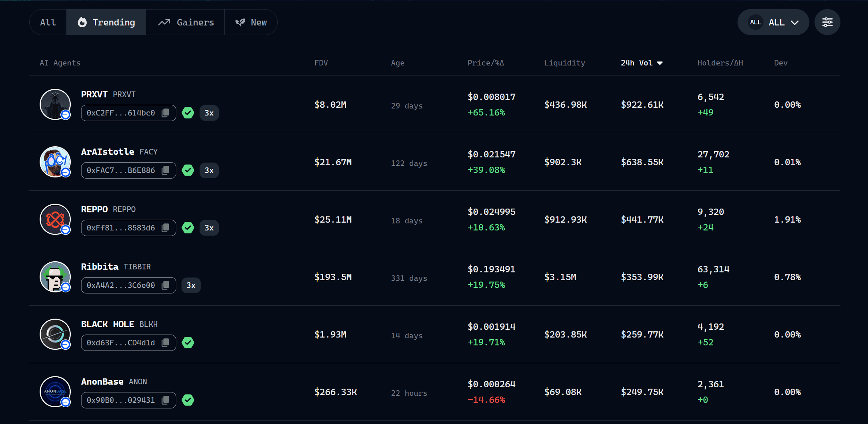Open the BLACK HOLE agent name link

pyautogui.click(x=107, y=324)
